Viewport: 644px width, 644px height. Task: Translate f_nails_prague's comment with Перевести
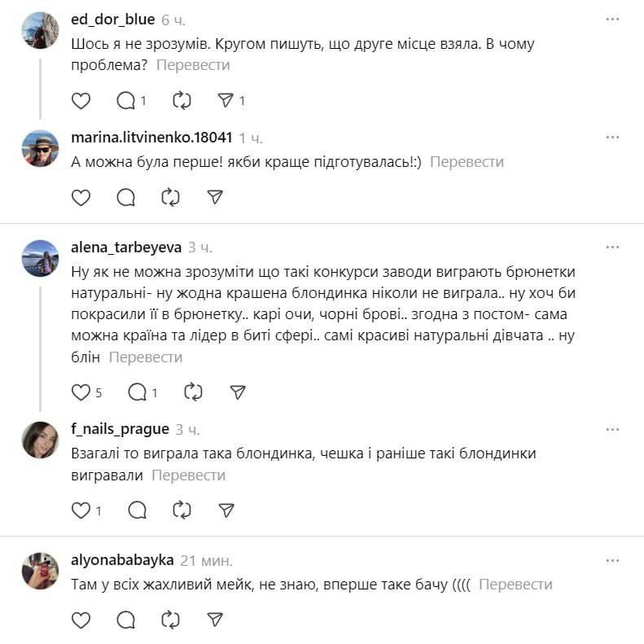tap(188, 475)
